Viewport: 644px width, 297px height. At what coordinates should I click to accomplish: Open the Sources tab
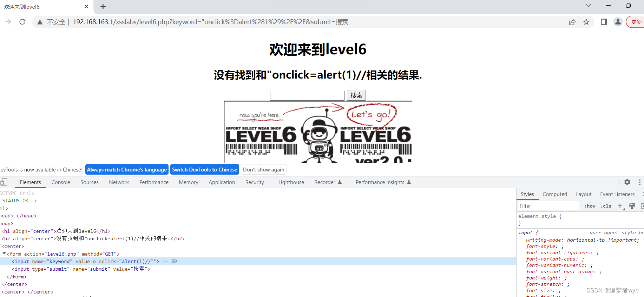[90, 182]
